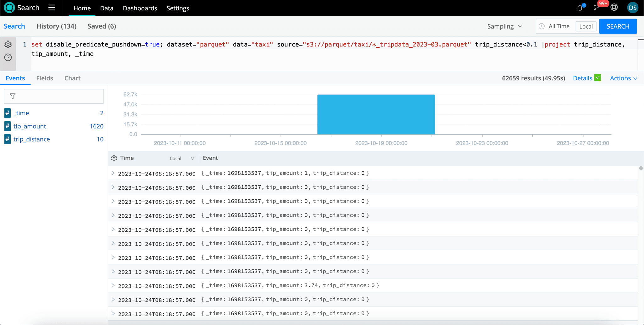644x325 pixels.
Task: Click the version control branch icon
Action: click(596, 8)
